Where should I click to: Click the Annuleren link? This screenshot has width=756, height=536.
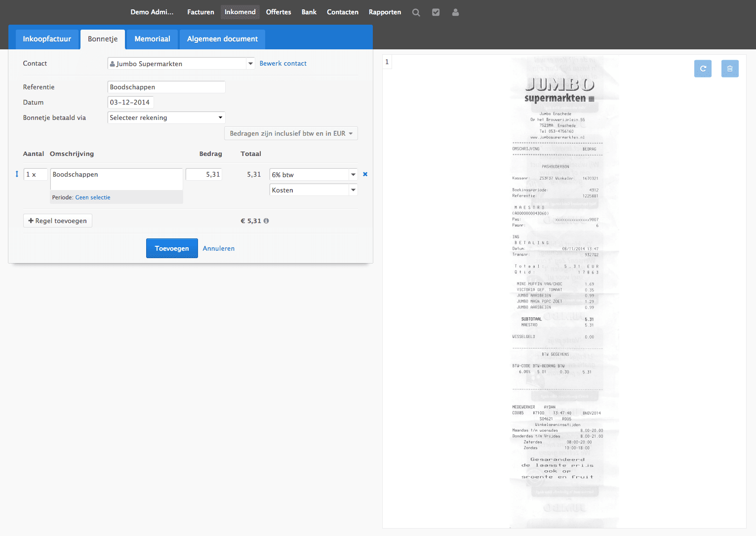pyautogui.click(x=219, y=248)
